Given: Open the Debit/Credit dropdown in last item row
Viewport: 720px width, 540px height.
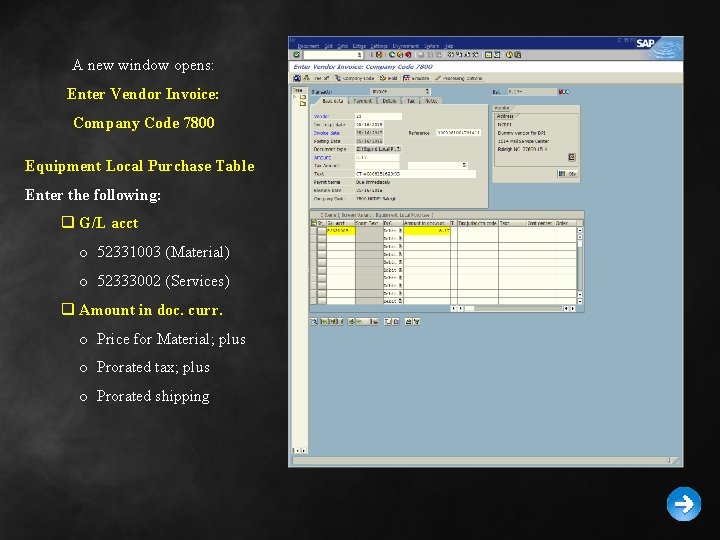Looking at the screenshot, I should click(x=400, y=301).
